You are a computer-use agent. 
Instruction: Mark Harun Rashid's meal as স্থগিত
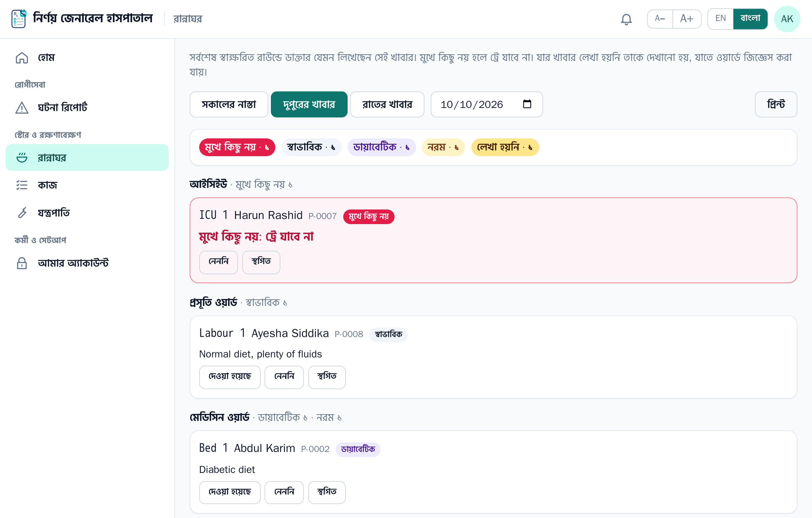coord(261,262)
